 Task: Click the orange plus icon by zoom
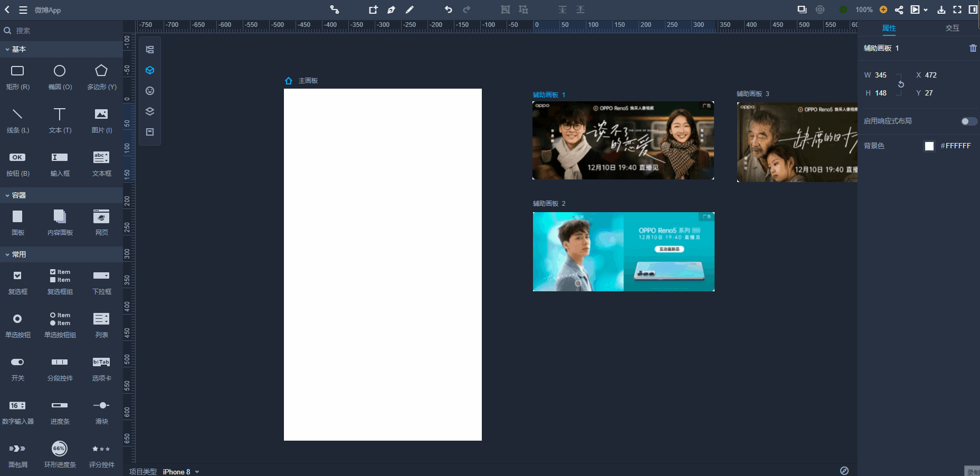click(x=883, y=9)
